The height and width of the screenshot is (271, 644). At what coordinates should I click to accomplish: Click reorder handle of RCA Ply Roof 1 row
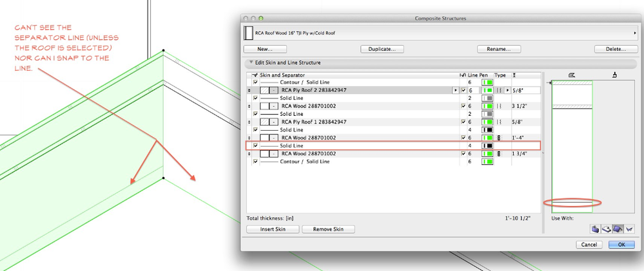click(249, 122)
